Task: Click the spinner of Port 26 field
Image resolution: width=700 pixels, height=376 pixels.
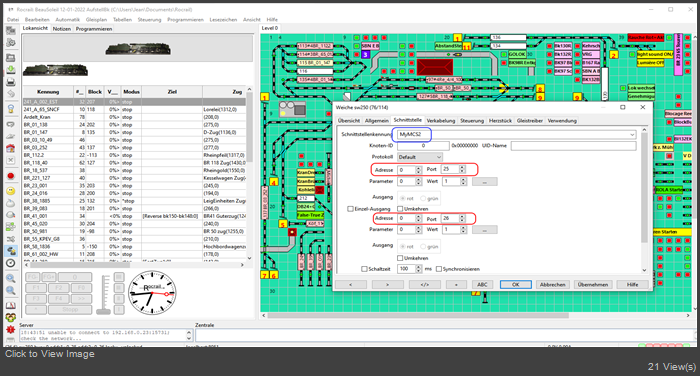Action: pos(462,218)
